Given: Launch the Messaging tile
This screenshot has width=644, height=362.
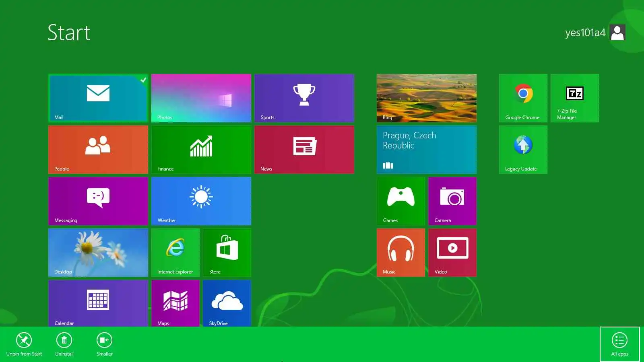Looking at the screenshot, I should point(98,201).
